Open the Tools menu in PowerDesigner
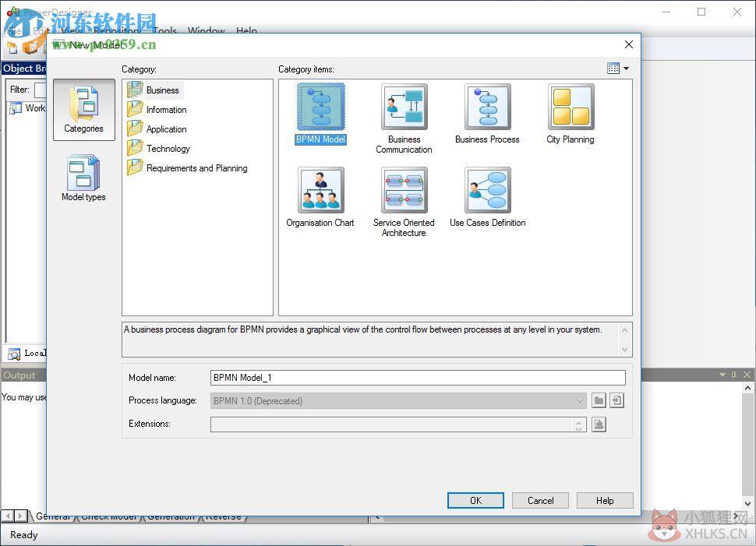Viewport: 756px width, 546px height. tap(165, 30)
